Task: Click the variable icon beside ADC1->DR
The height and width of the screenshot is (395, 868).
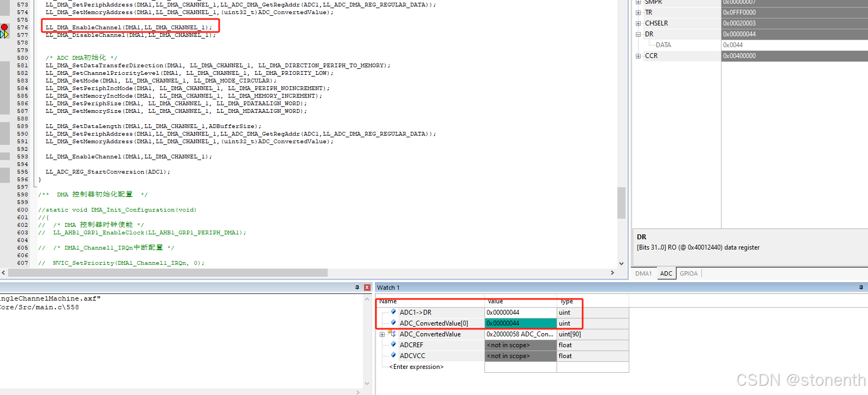Action: 393,312
